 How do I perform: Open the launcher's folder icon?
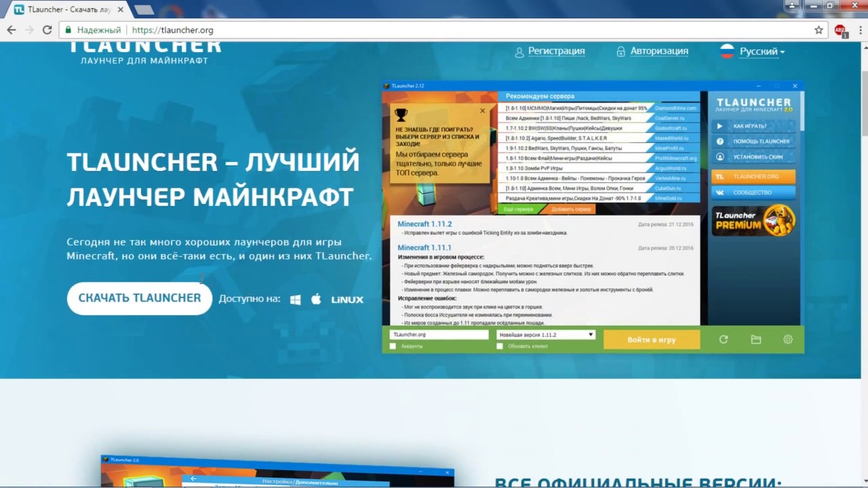click(756, 340)
